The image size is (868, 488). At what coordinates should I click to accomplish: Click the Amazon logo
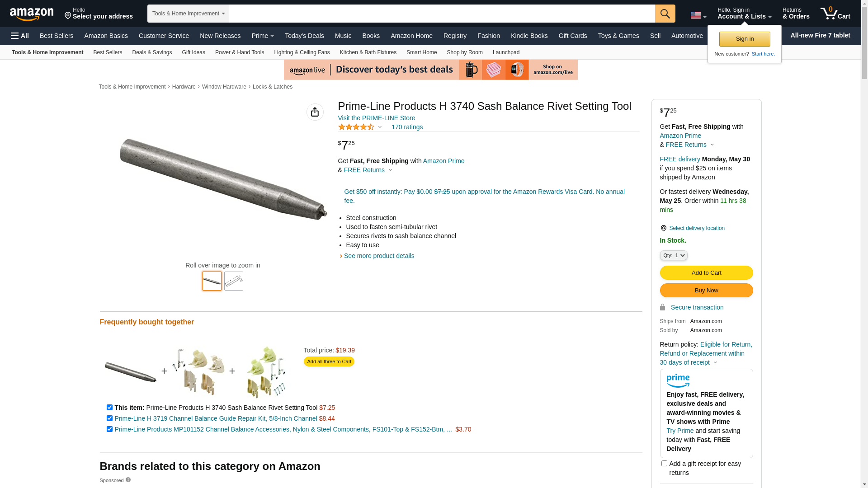(x=32, y=14)
